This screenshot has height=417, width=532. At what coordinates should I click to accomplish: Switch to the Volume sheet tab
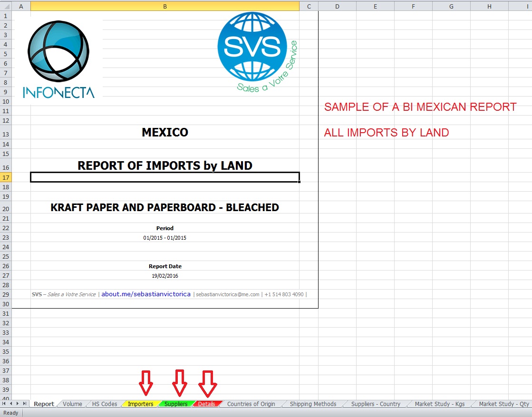click(x=72, y=404)
